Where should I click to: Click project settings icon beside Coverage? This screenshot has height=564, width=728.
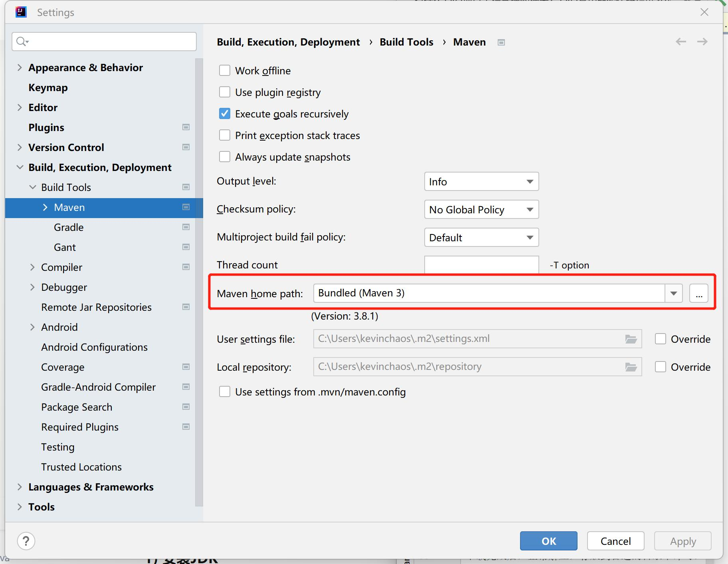pos(186,367)
